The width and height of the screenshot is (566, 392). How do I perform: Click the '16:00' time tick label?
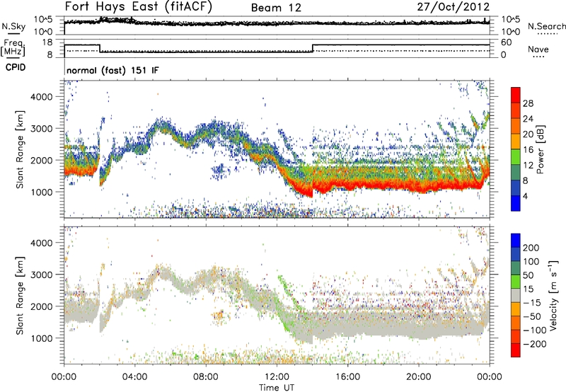pos(348,377)
